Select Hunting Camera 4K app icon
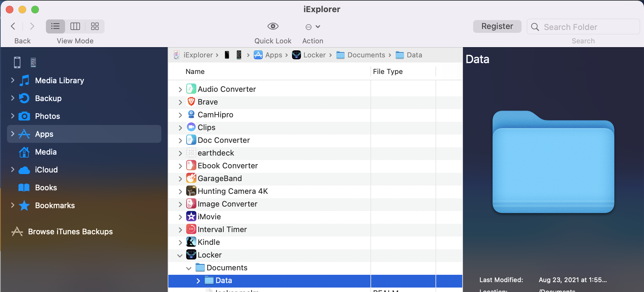Viewport: 644px width, 292px height. 191,191
